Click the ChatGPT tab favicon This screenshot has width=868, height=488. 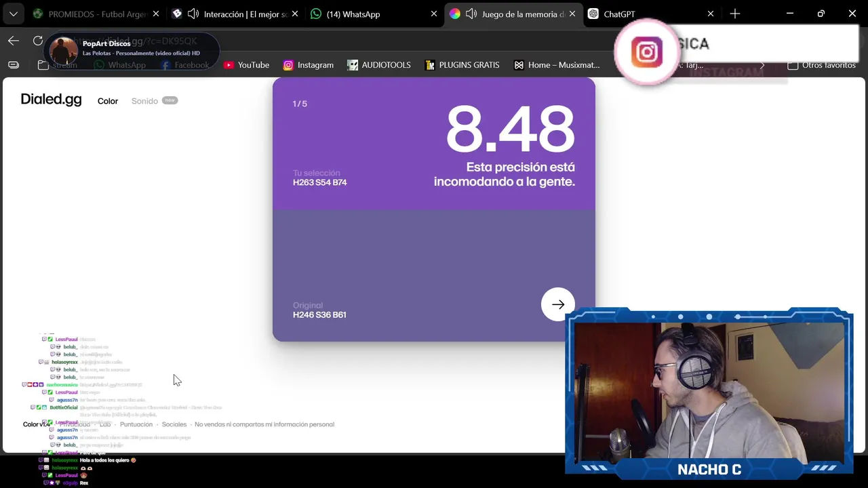(x=593, y=14)
